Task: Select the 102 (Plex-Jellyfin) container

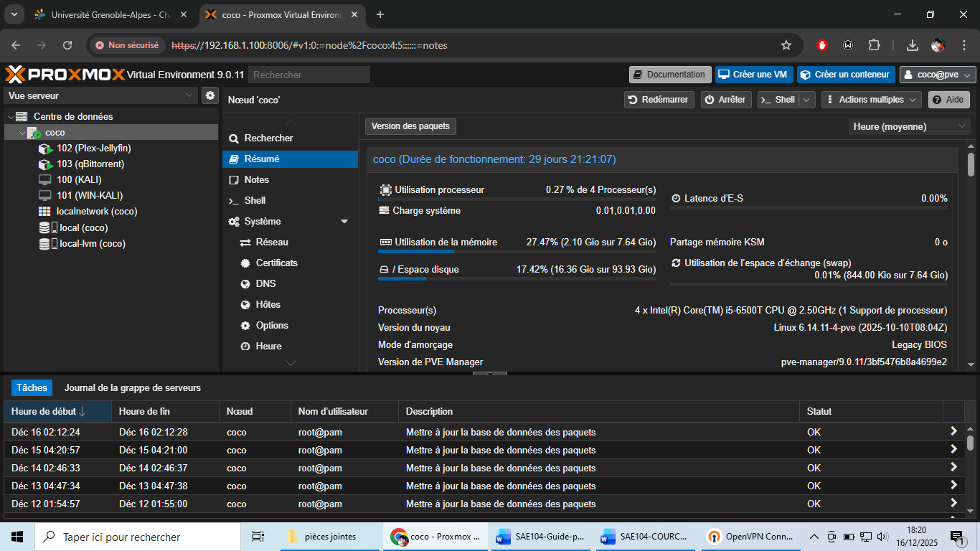Action: click(93, 149)
